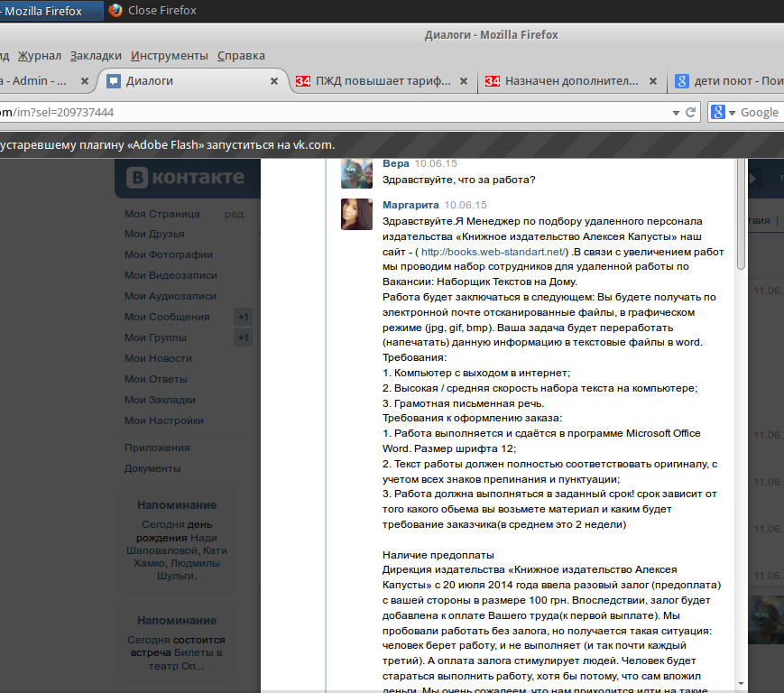The height and width of the screenshot is (693, 784).
Task: Switch to the Диалоги tab
Action: tap(192, 81)
